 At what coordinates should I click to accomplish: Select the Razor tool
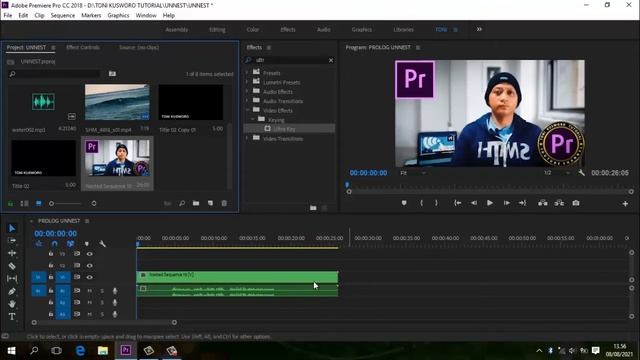click(12, 266)
